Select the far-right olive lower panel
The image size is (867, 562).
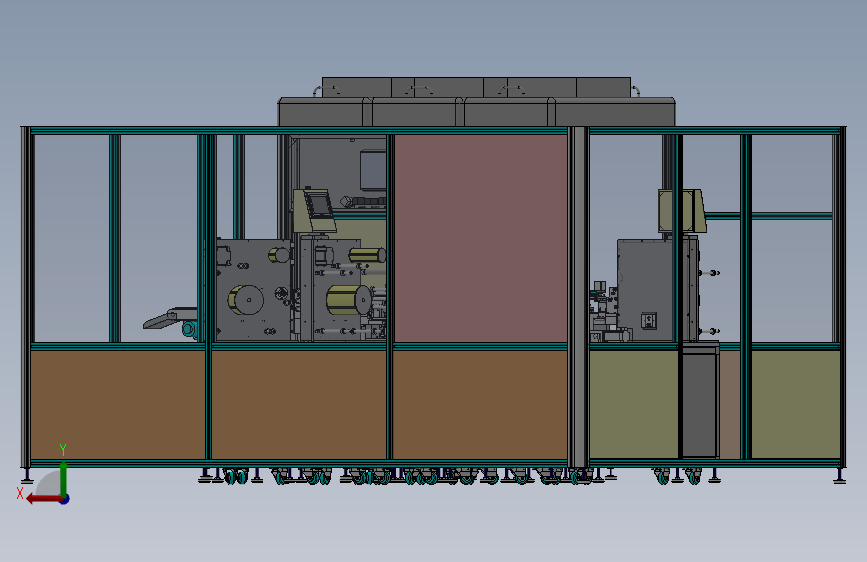(x=796, y=405)
